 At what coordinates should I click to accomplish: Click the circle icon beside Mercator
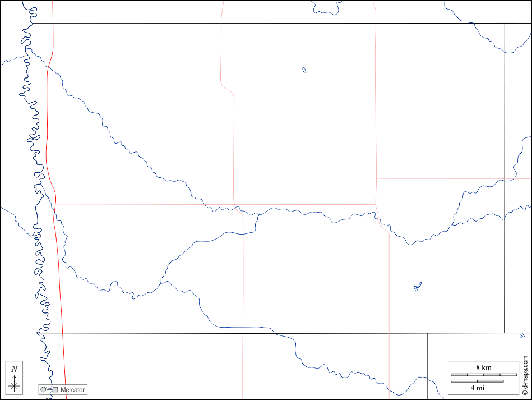coord(43,389)
